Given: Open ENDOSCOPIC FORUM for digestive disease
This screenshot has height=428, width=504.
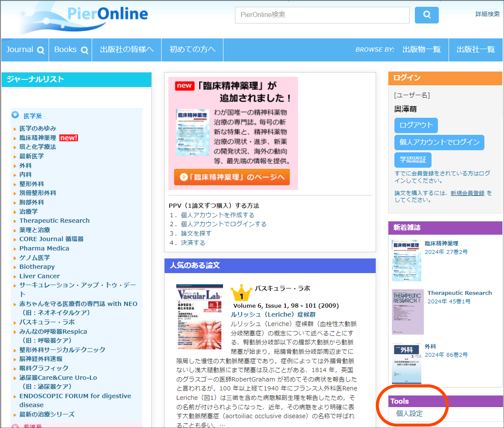Looking at the screenshot, I should tap(75, 400).
